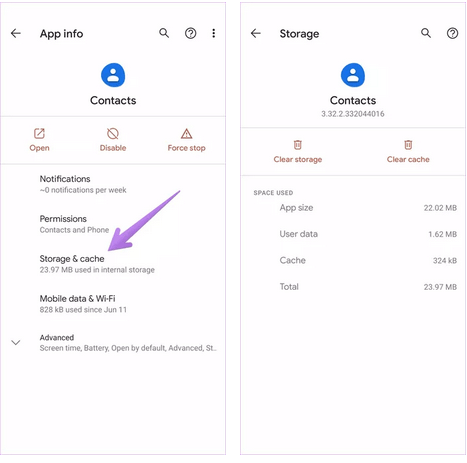Image resolution: width=467 pixels, height=463 pixels.
Task: Tap the Total space used row
Action: tap(353, 287)
